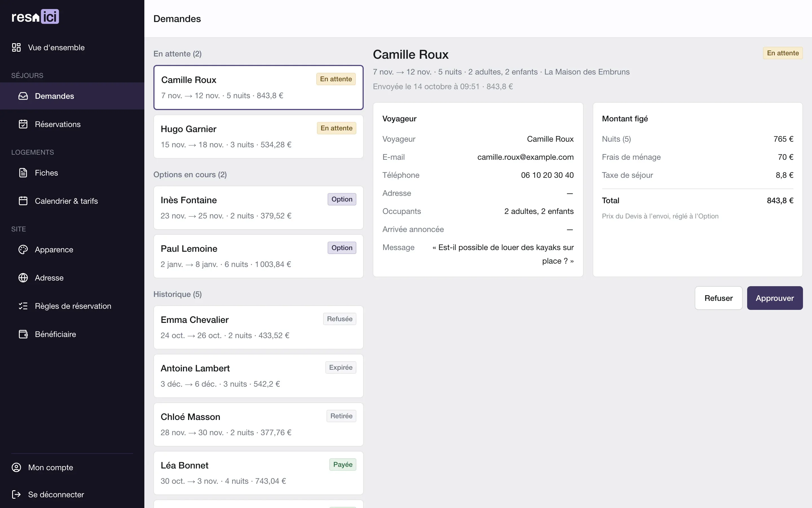
Task: Click the phone number 06 10 20 30 40
Action: click(x=547, y=175)
